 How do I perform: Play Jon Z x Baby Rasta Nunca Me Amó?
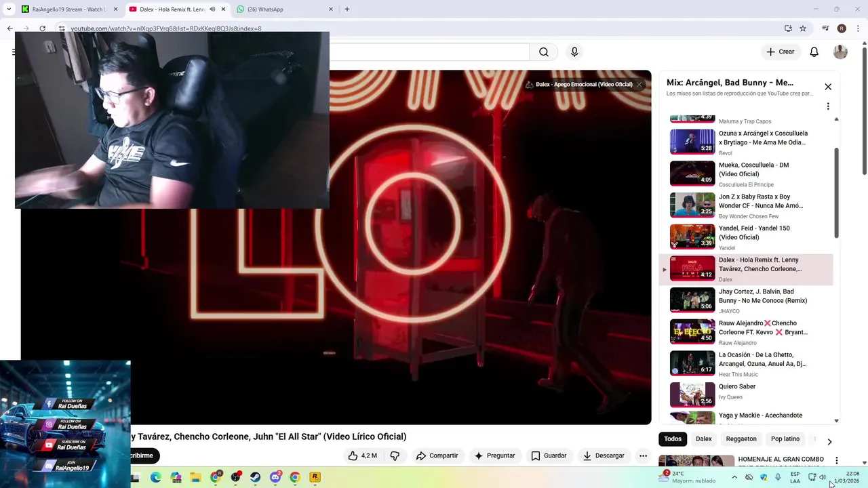pyautogui.click(x=746, y=205)
